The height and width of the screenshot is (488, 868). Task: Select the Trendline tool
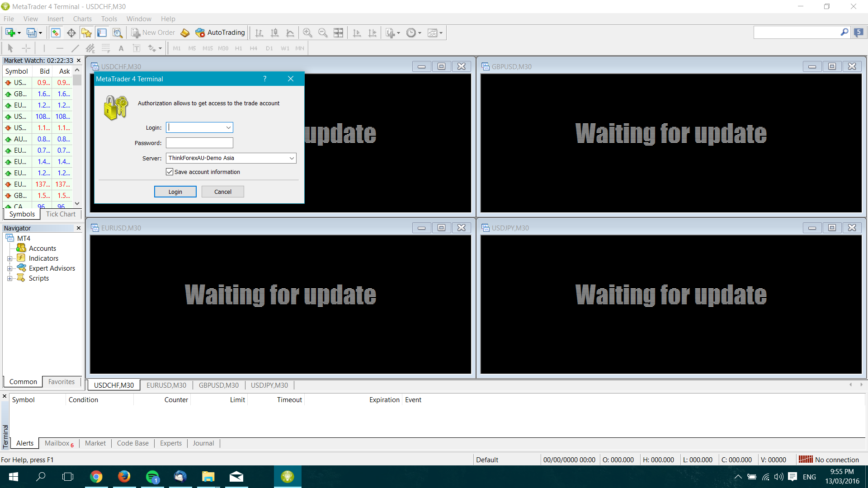pyautogui.click(x=75, y=48)
